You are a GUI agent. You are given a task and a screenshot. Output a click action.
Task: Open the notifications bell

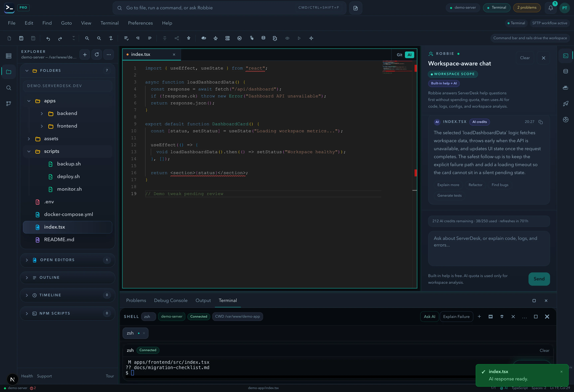551,8
